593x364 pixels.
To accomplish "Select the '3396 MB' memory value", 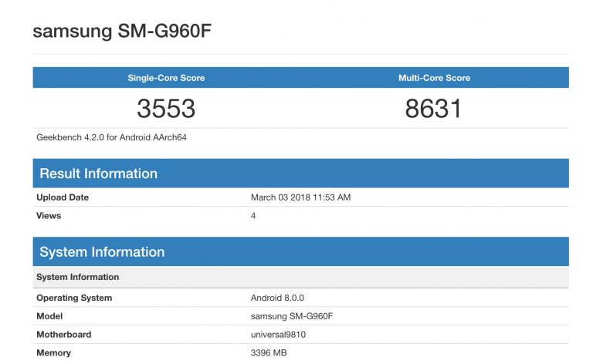I will (x=269, y=353).
